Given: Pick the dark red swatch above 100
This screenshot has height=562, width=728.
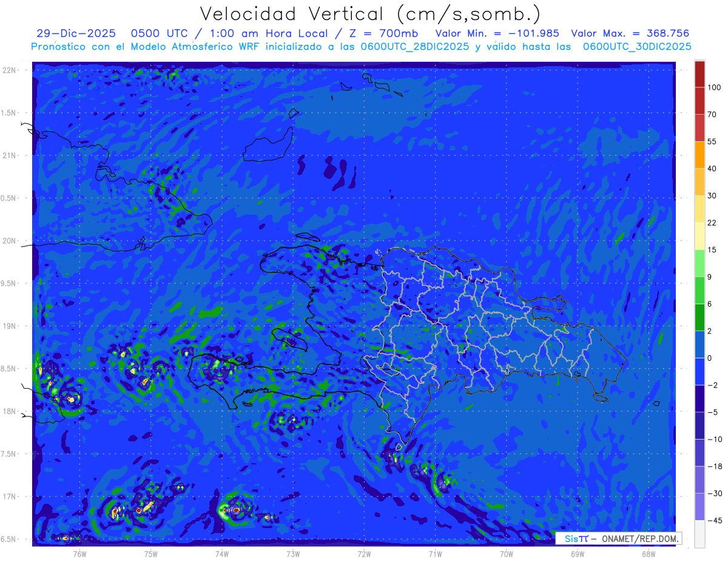Looking at the screenshot, I should [699, 74].
